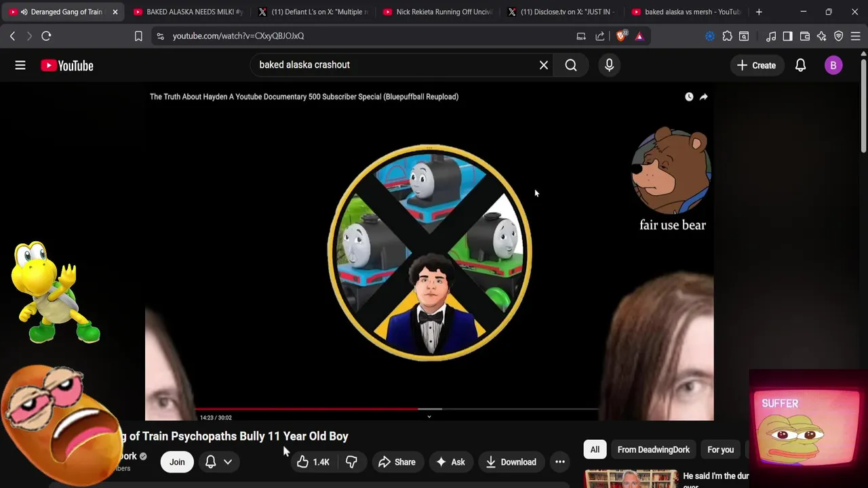Screen dimensions: 868x488
Task: Open 'He said I'm the dur' recommended thumbnail
Action: tap(631, 479)
